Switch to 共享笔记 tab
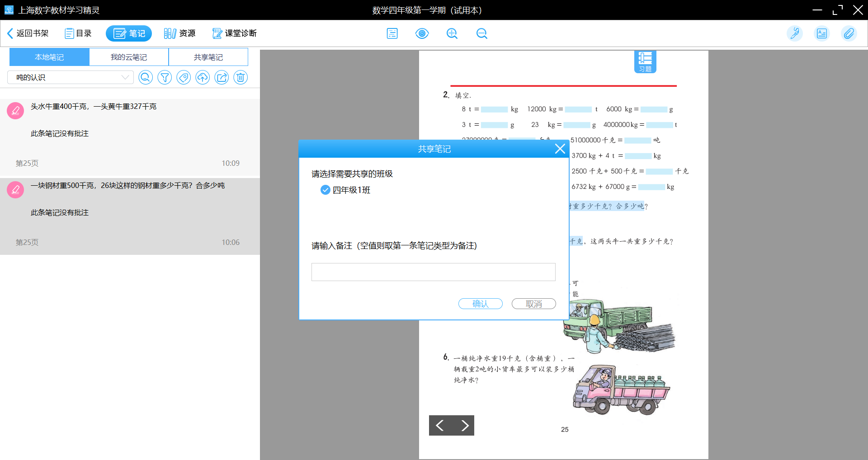This screenshot has height=460, width=868. coord(208,57)
